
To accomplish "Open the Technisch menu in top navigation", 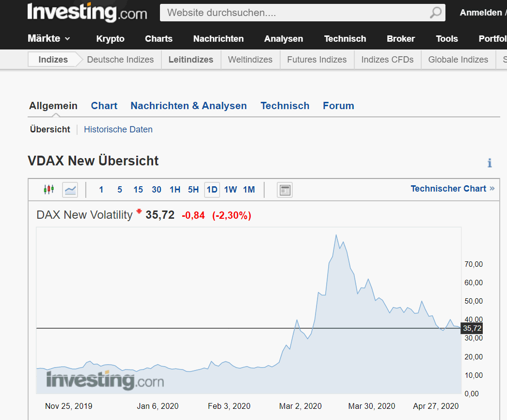I will [x=345, y=39].
